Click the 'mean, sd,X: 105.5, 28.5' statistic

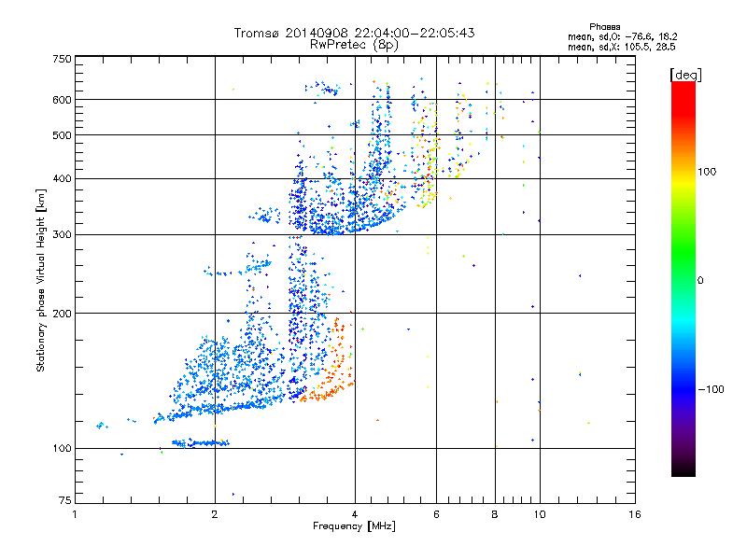(x=621, y=47)
